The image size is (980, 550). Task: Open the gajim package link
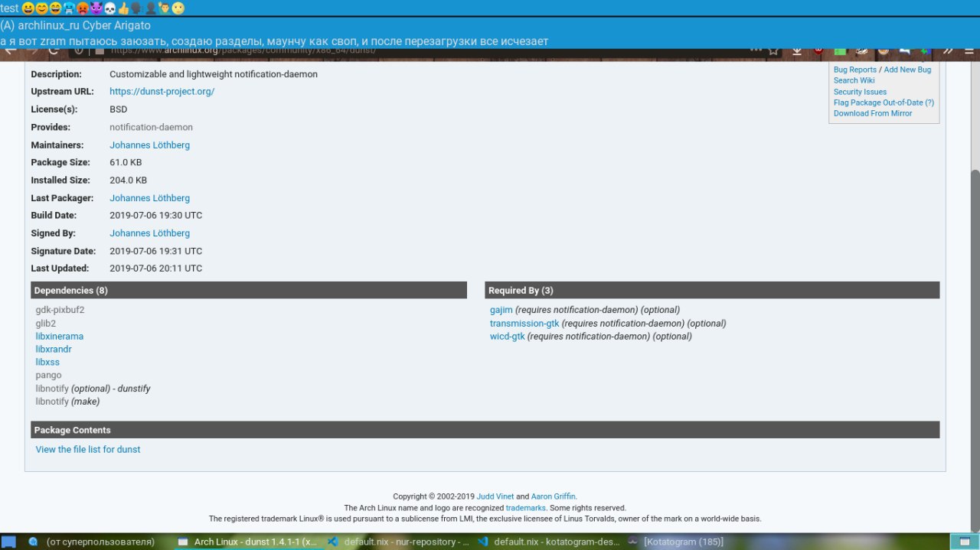click(x=501, y=311)
